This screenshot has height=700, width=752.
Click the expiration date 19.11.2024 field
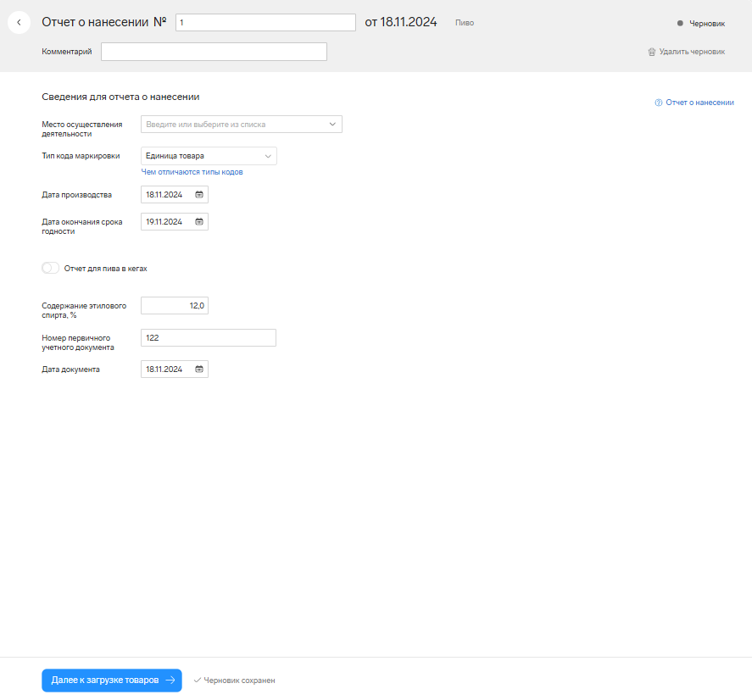[x=175, y=221]
